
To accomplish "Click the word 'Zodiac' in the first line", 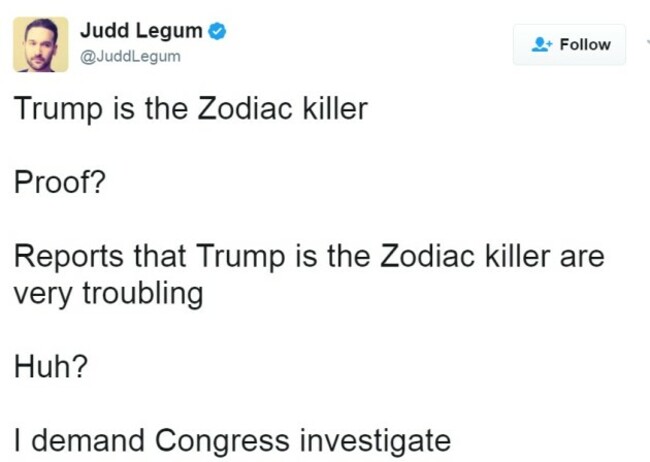I will click(245, 109).
